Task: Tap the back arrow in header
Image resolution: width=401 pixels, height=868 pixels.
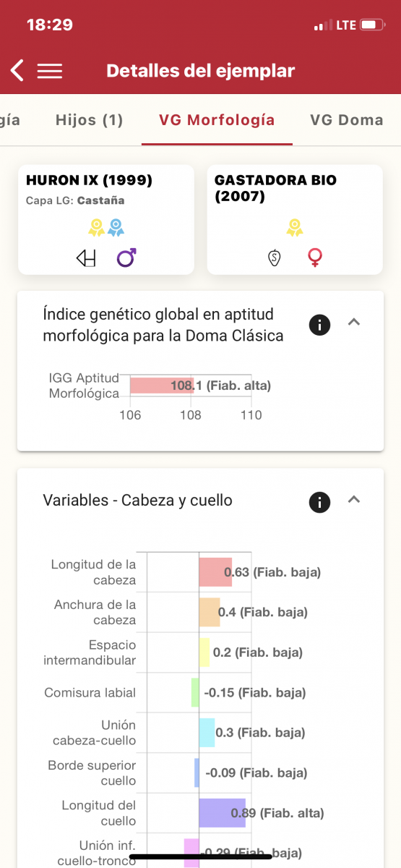Action: pos(17,70)
